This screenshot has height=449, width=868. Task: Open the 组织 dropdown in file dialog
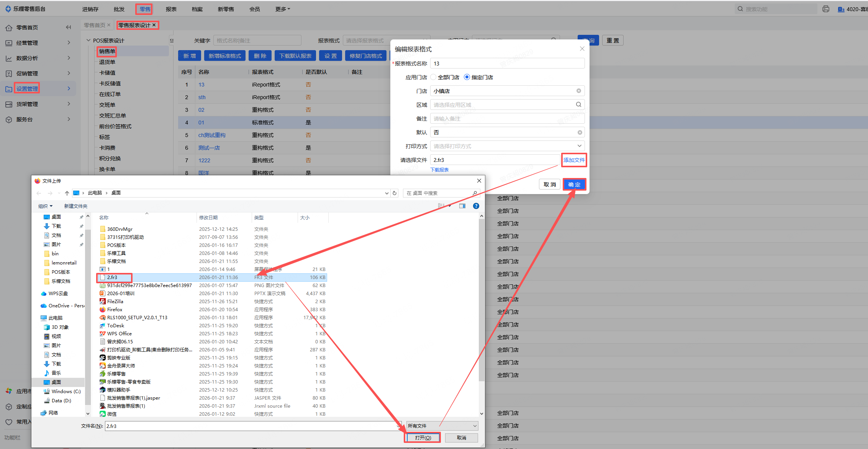tap(45, 206)
